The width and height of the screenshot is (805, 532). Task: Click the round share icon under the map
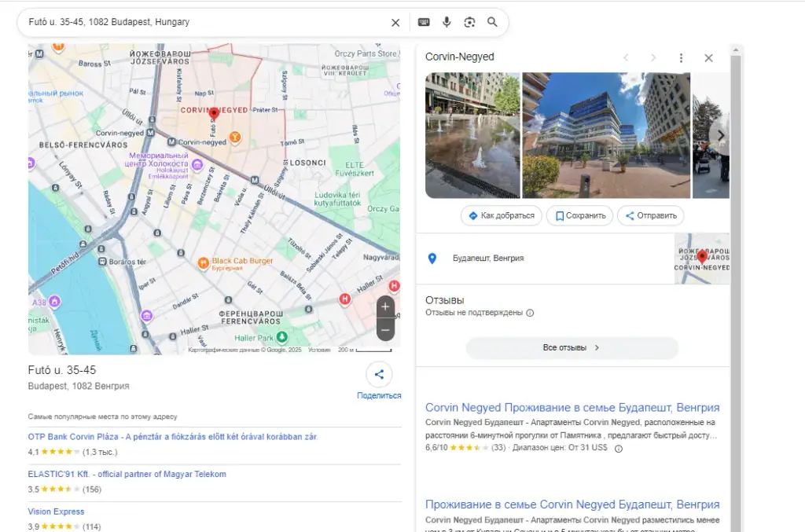pos(379,375)
